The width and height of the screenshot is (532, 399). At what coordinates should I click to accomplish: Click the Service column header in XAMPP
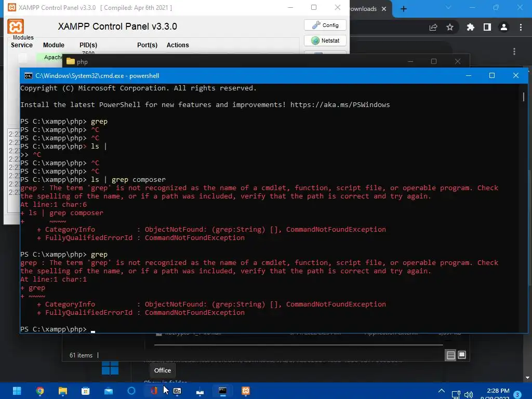(x=22, y=45)
